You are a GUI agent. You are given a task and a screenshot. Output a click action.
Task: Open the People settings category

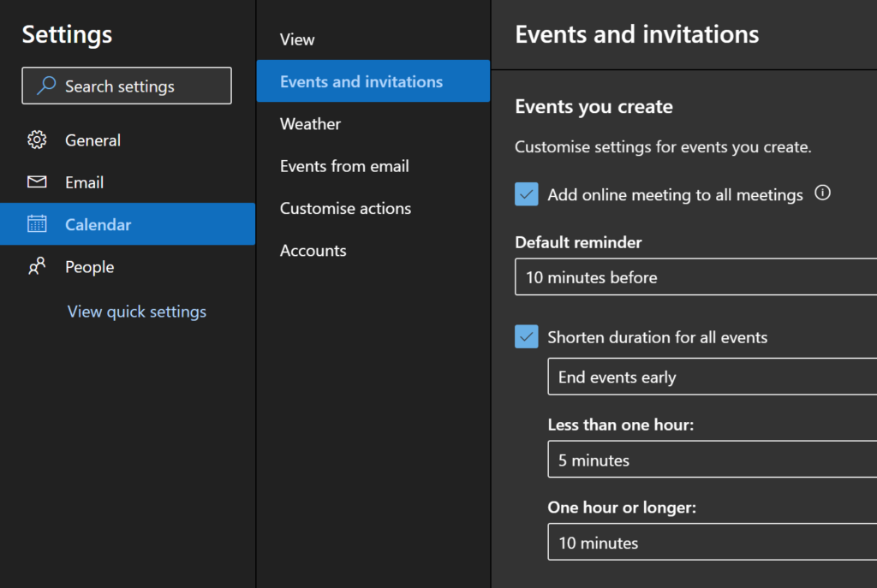[x=128, y=266]
